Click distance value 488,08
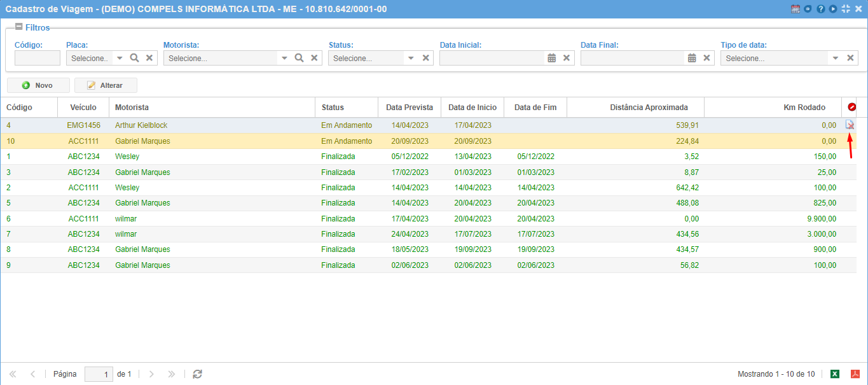Screen dimensions: 868x385 (687, 203)
